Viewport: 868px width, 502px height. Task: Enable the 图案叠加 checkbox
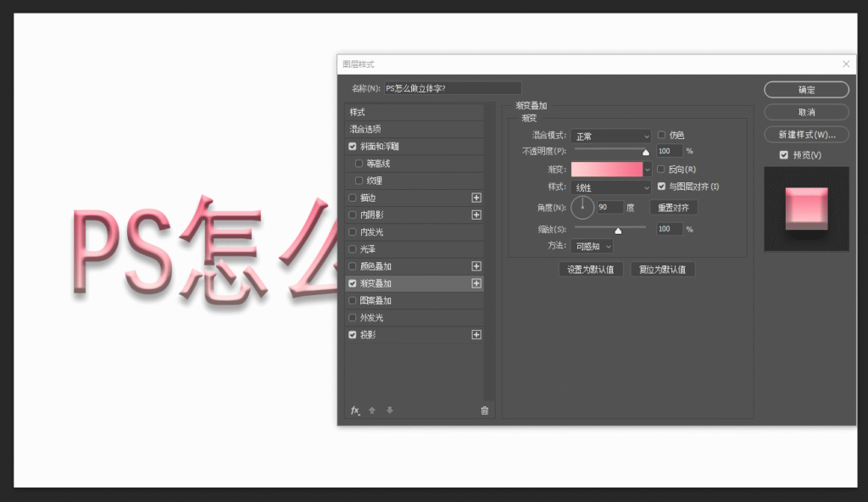click(x=352, y=300)
